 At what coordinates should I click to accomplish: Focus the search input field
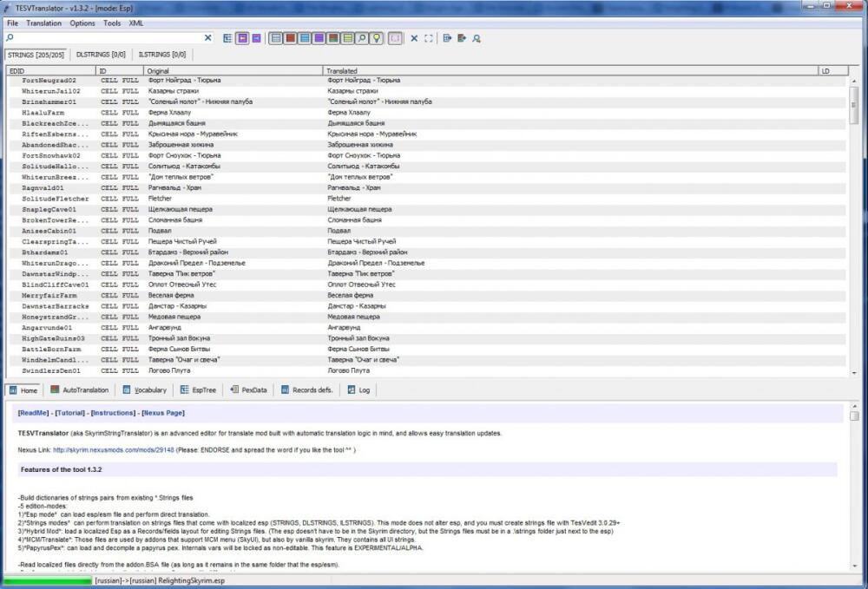108,37
